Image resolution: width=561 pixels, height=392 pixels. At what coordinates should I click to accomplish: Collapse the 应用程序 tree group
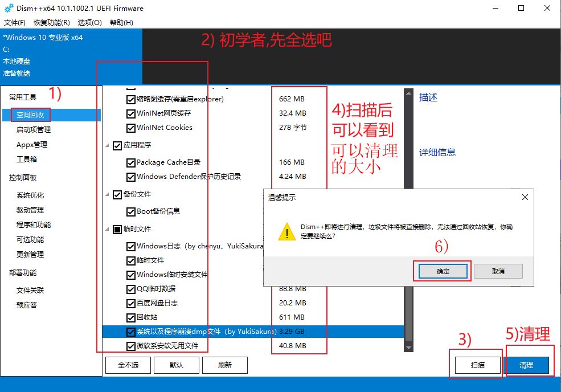click(x=108, y=145)
